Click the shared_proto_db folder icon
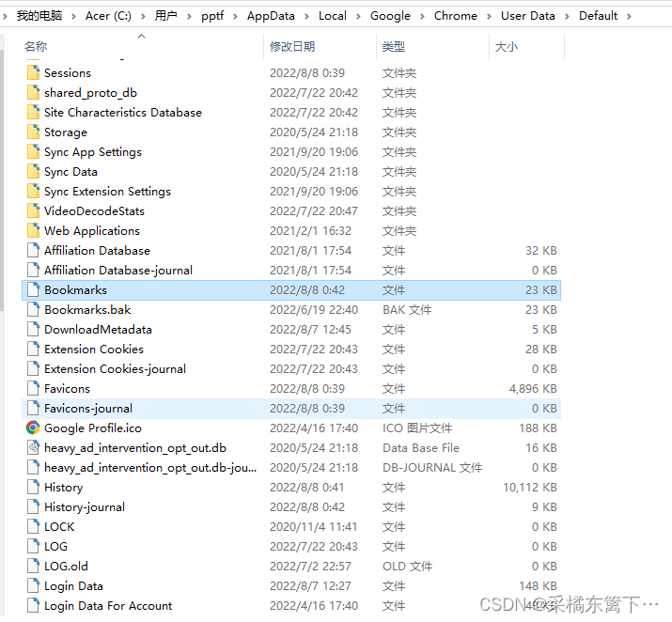The height and width of the screenshot is (622, 672). click(33, 92)
